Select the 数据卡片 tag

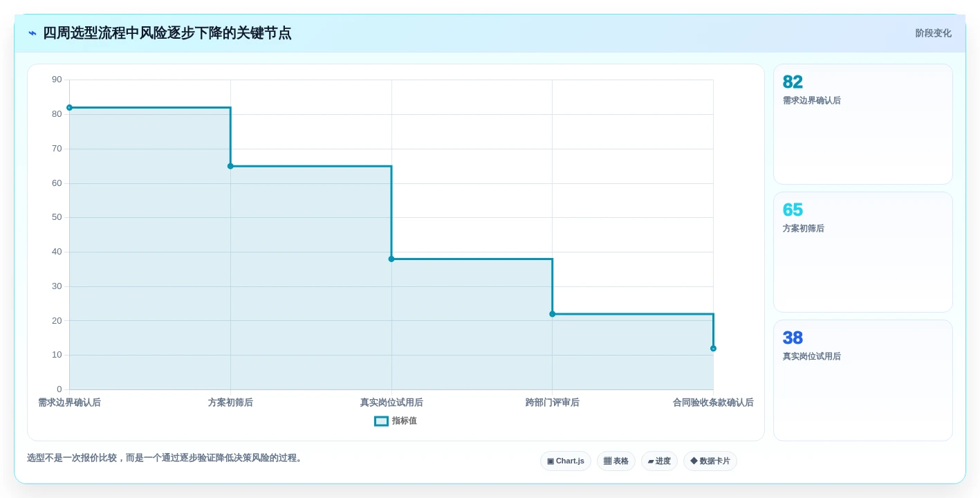[x=710, y=461]
